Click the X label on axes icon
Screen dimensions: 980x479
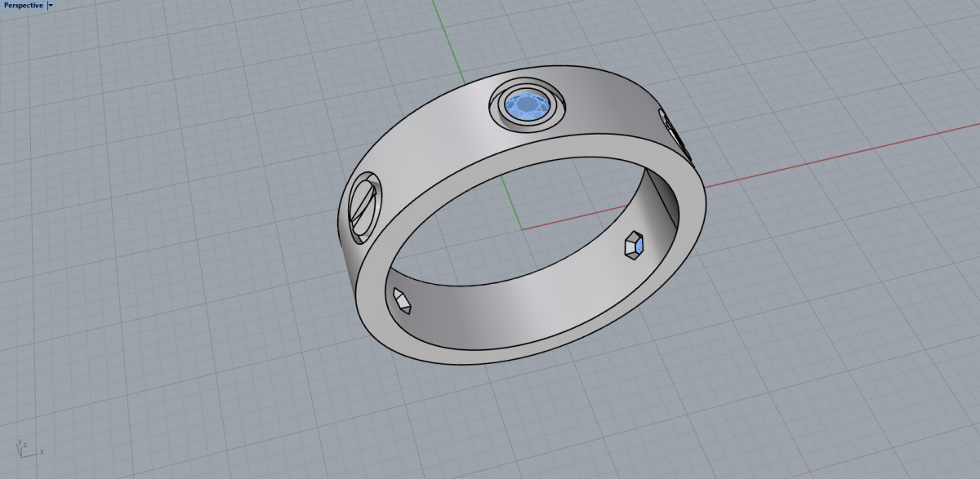click(x=42, y=451)
